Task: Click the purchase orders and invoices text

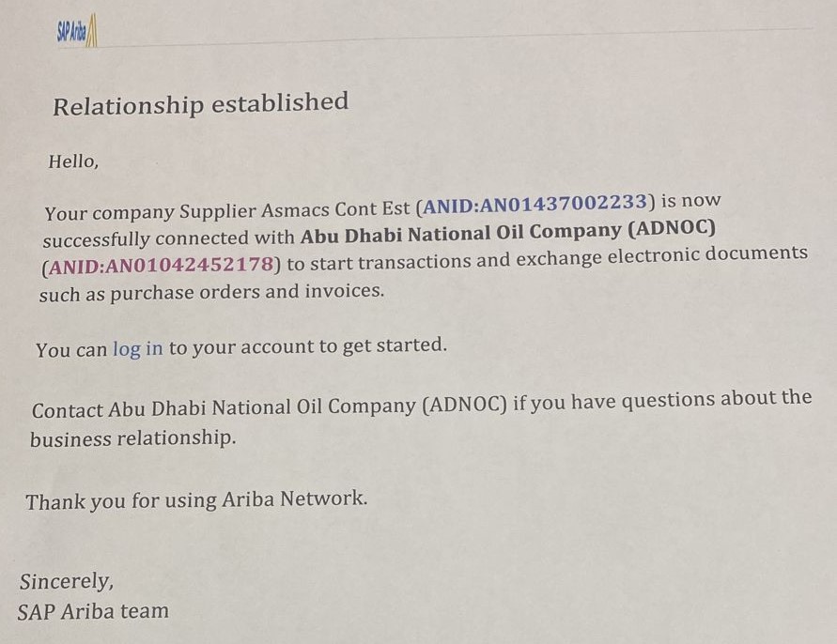Action: point(247,292)
